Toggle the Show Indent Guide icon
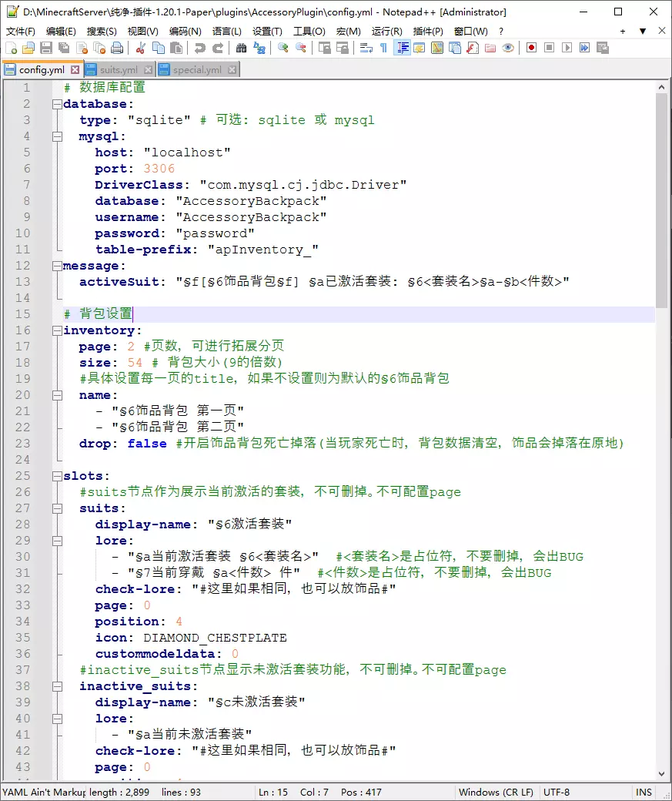The height and width of the screenshot is (801, 672). click(402, 48)
